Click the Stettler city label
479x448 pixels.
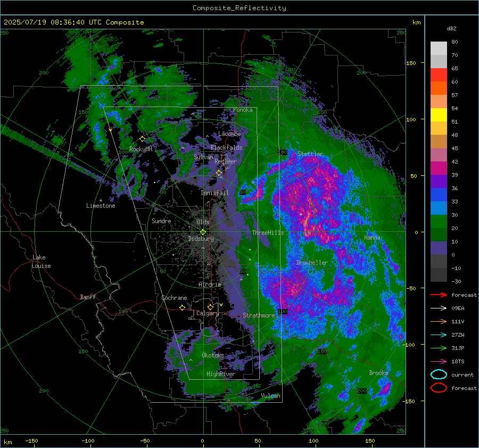pos(310,154)
